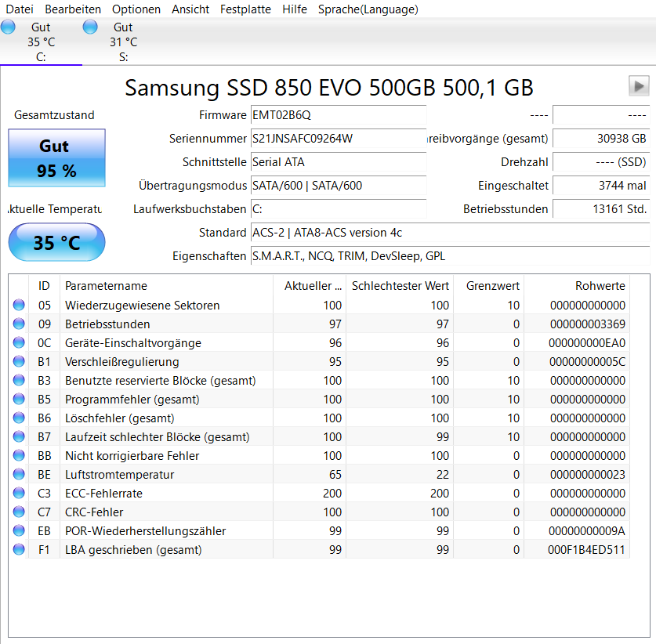Image resolution: width=656 pixels, height=644 pixels.
Task: Open the Optionen menu
Action: [136, 9]
